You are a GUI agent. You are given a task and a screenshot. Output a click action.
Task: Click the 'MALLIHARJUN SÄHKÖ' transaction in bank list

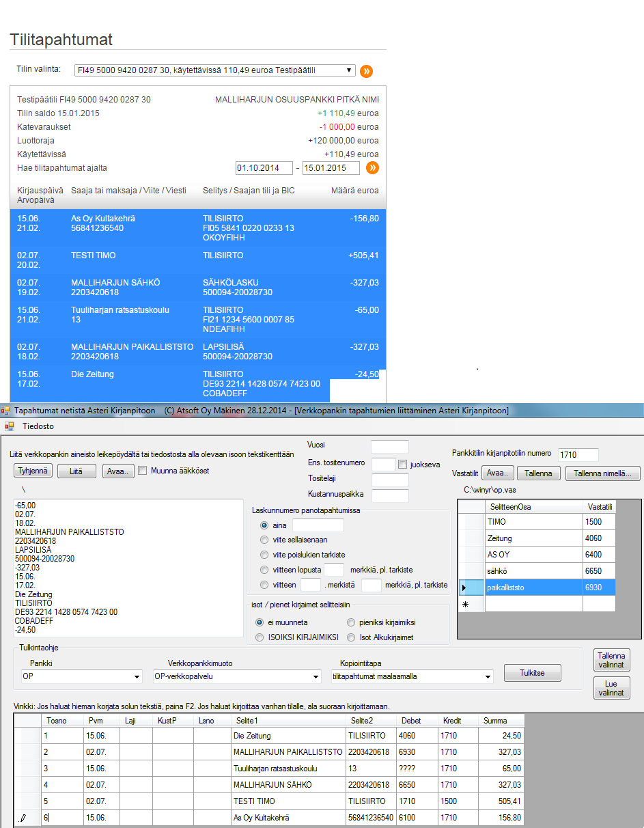(198, 288)
